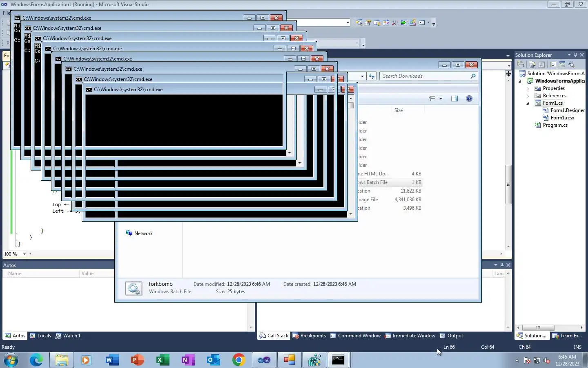
Task: Click Solution Explorer Properties toolbar icon
Action: (521, 64)
